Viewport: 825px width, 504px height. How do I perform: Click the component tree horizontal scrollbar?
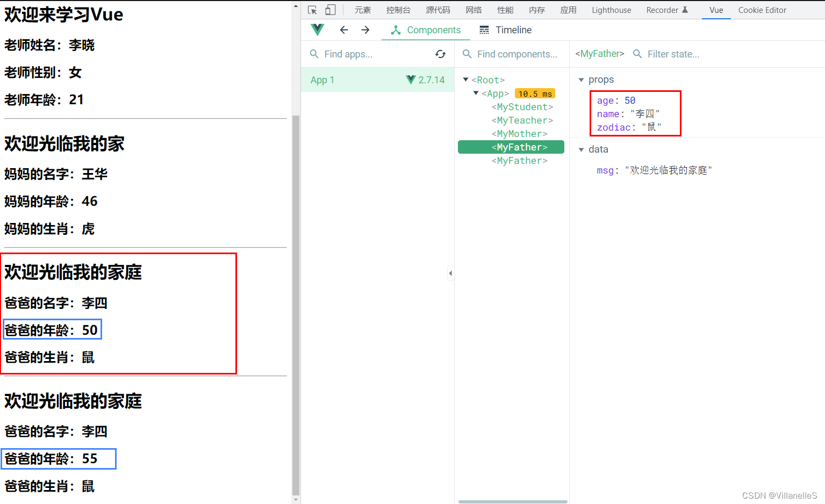click(x=513, y=502)
